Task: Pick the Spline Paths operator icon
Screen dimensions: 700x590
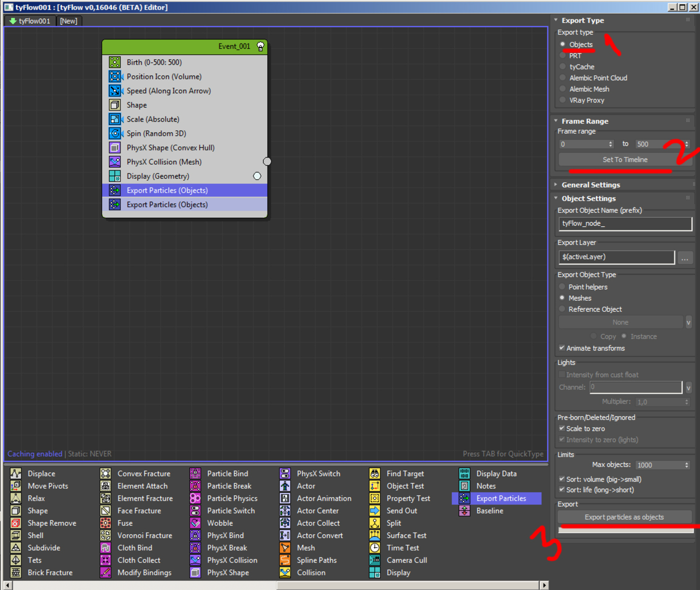Action: click(285, 561)
